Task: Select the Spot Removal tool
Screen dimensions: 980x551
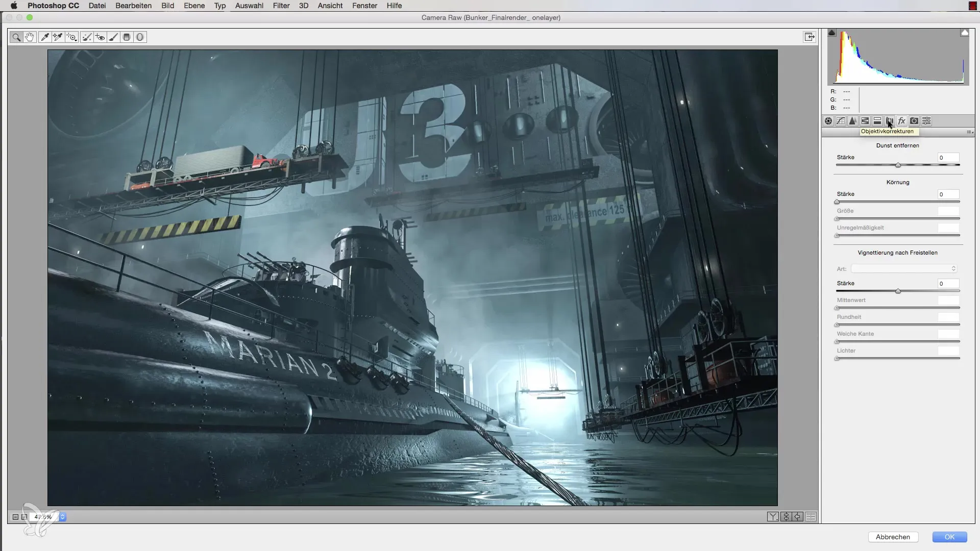Action: click(x=87, y=37)
